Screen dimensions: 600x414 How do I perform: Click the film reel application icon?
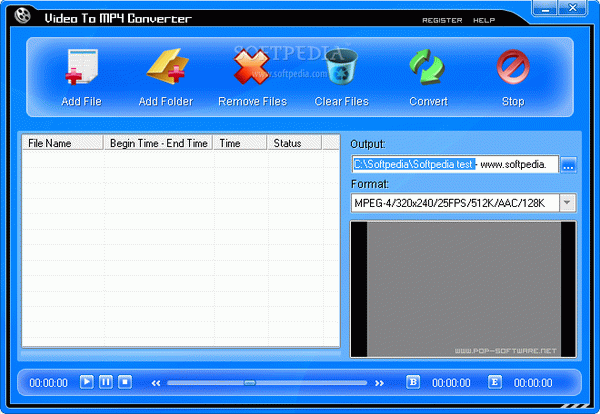23,16
